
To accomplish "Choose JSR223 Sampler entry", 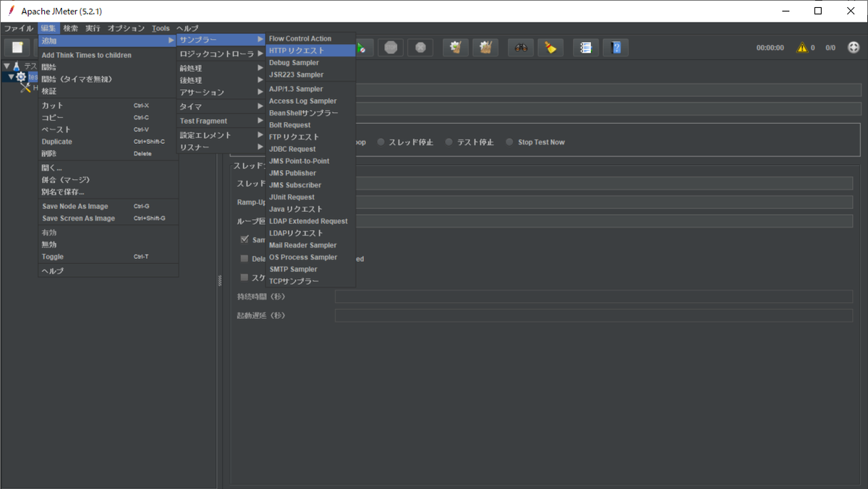I will [311, 75].
